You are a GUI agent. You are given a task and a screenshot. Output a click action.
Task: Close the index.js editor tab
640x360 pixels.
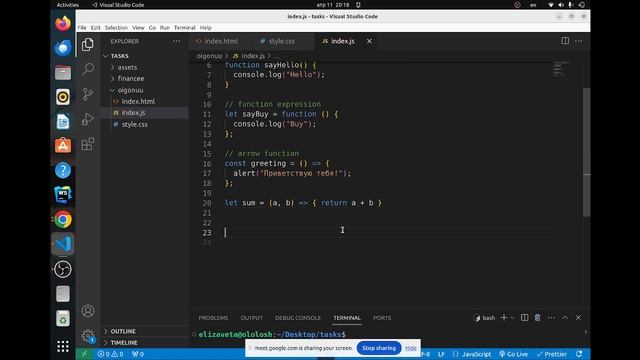[369, 41]
